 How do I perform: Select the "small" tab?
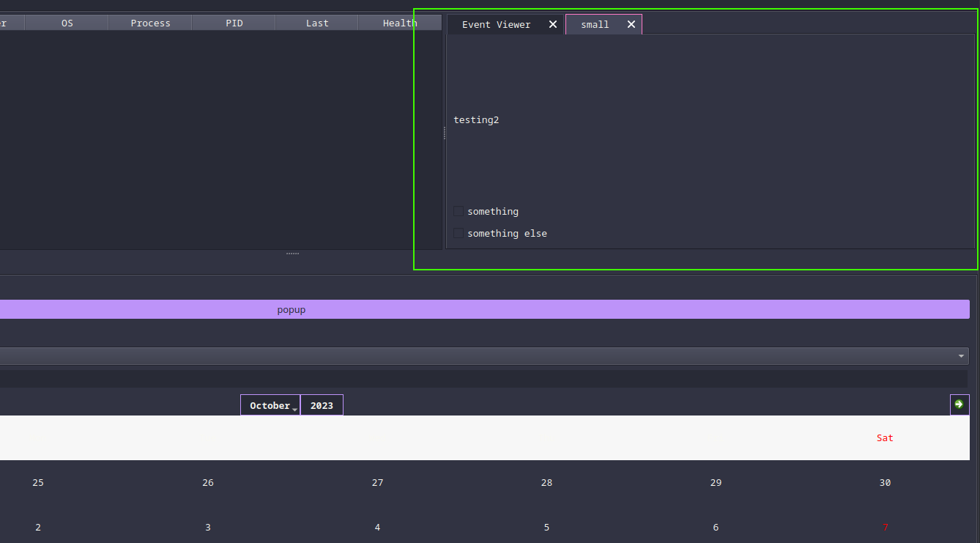pos(594,24)
